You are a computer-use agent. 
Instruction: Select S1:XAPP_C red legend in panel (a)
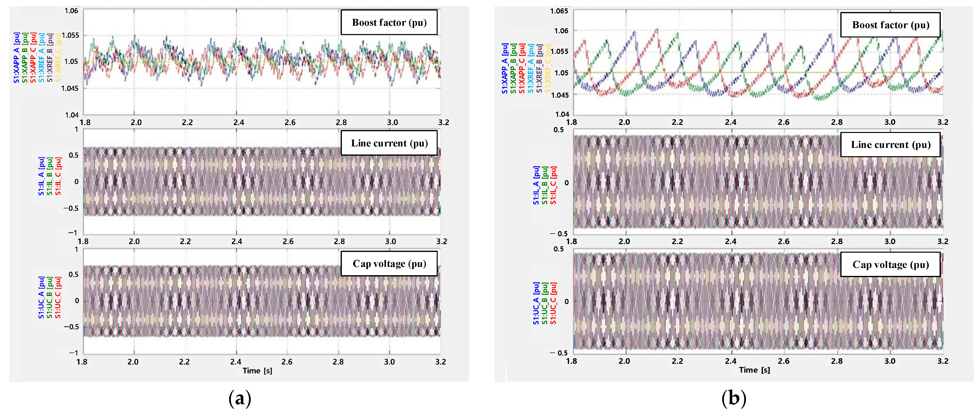tap(33, 58)
